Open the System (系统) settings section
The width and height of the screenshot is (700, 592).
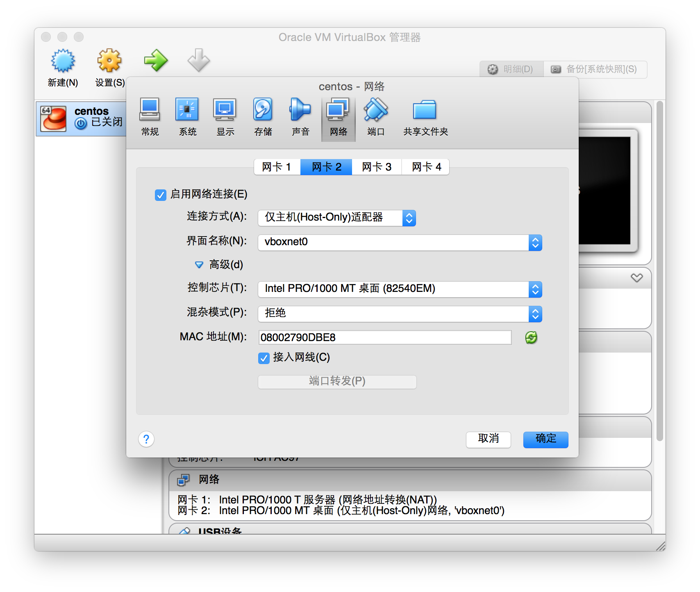coord(187,117)
